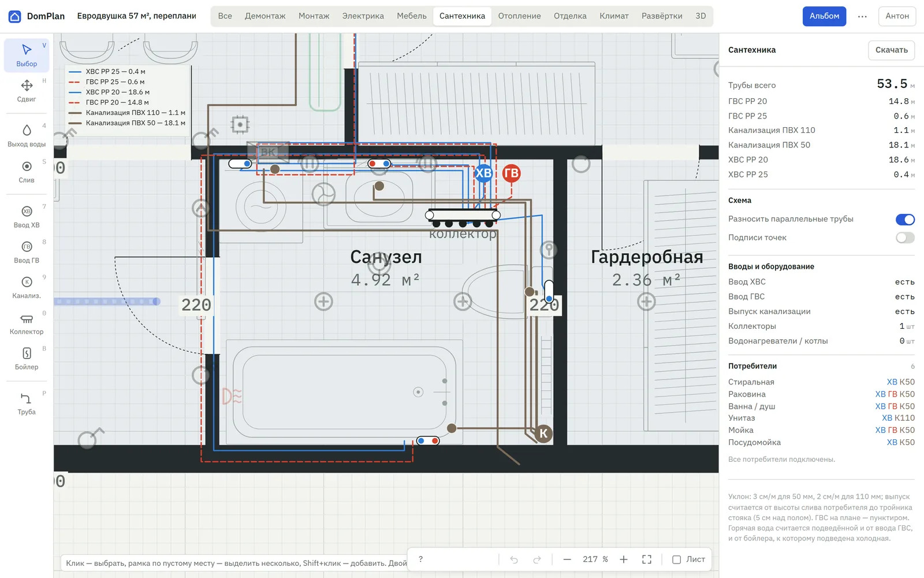Open the three-dots more menu
The width and height of the screenshot is (924, 578).
click(862, 16)
